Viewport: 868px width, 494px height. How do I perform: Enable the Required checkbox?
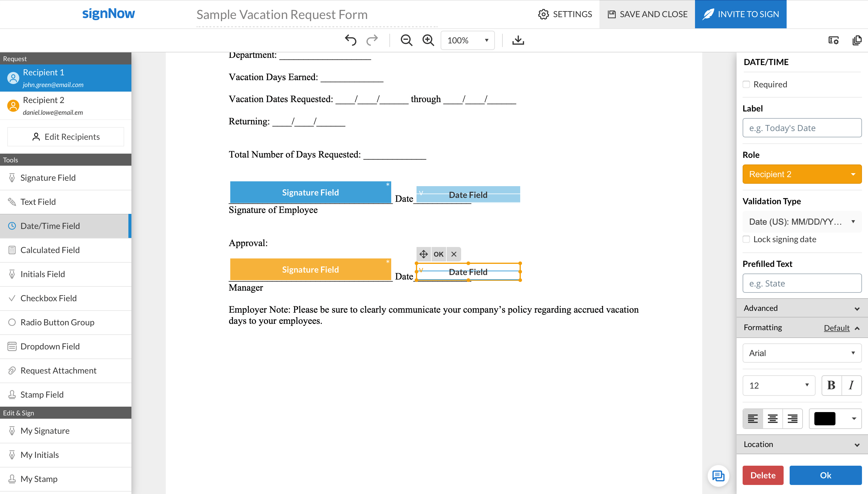tap(747, 84)
